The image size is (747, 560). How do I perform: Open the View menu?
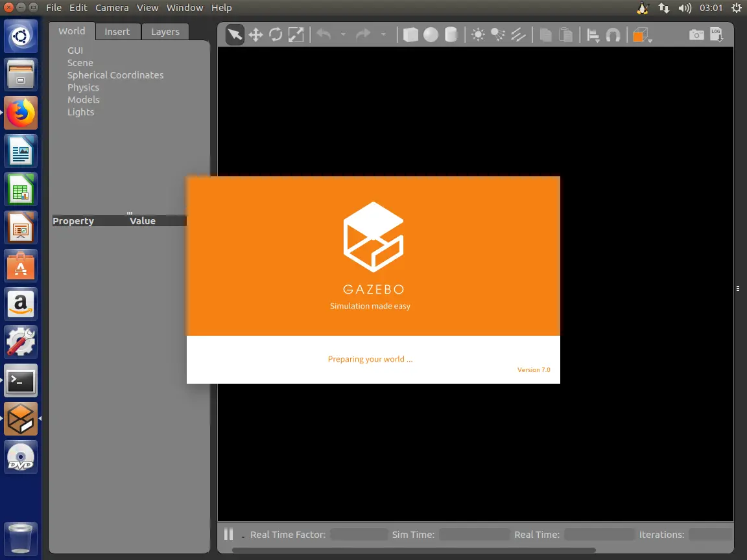[147, 8]
